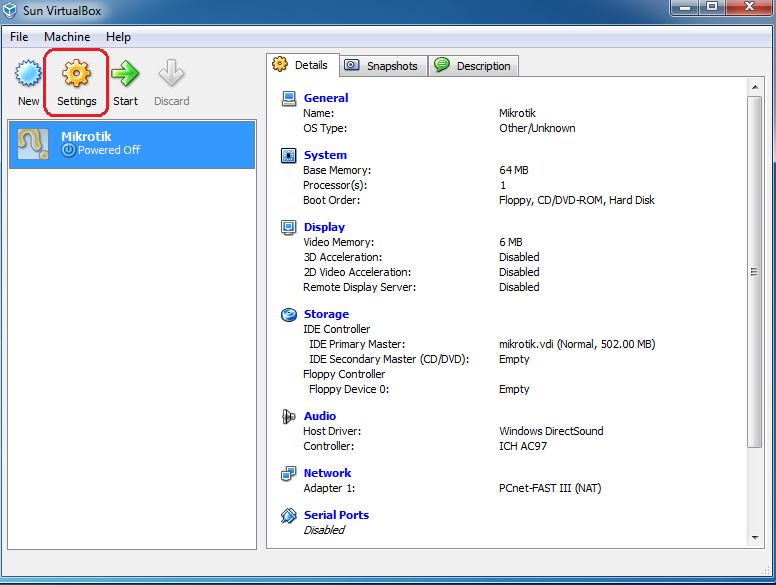Click 'mikrotik.vdi (Normal, 502.00 MB)' text
This screenshot has width=776, height=585.
coord(577,344)
